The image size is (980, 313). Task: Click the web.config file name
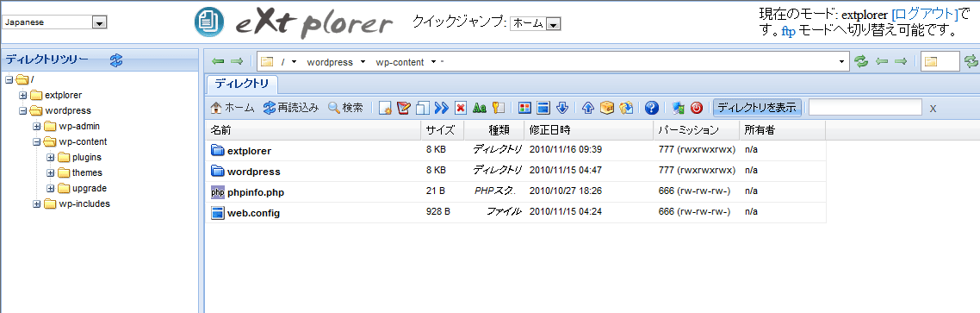pos(254,213)
